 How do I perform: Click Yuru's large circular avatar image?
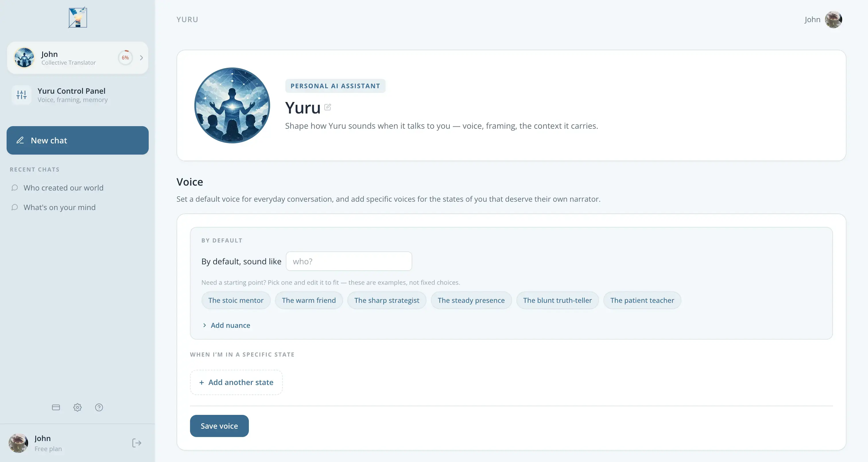[232, 105]
